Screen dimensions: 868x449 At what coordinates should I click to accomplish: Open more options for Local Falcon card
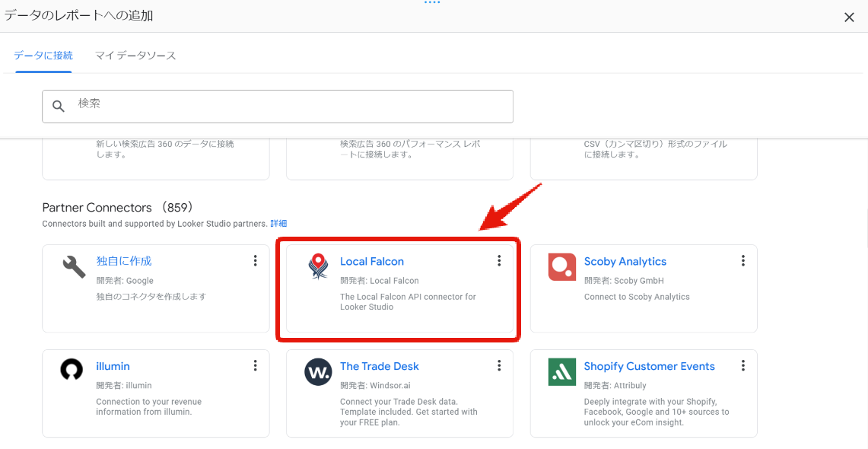click(x=499, y=260)
